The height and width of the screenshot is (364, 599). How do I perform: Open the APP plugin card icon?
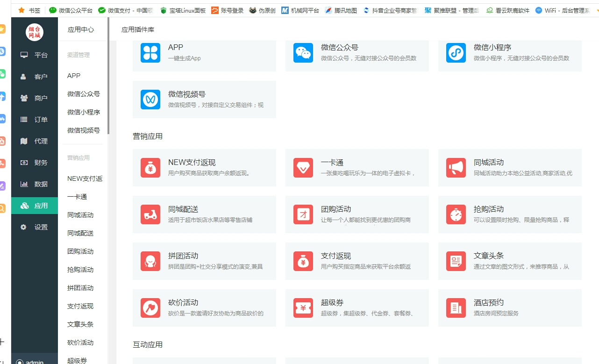click(x=150, y=53)
